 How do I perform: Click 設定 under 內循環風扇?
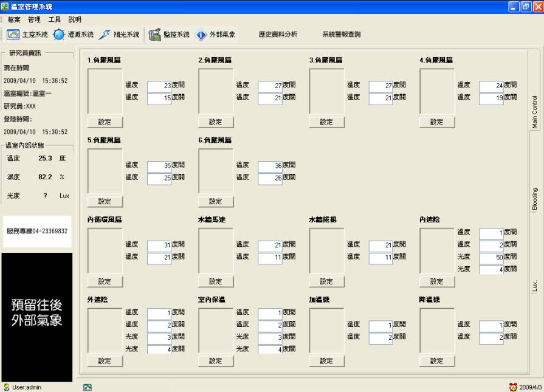click(x=105, y=281)
